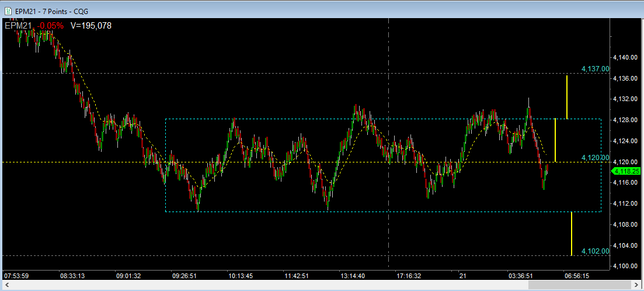Viewport: 644px width, 291px height.
Task: Click the cyan 4,120.00 level label
Action: 596,157
